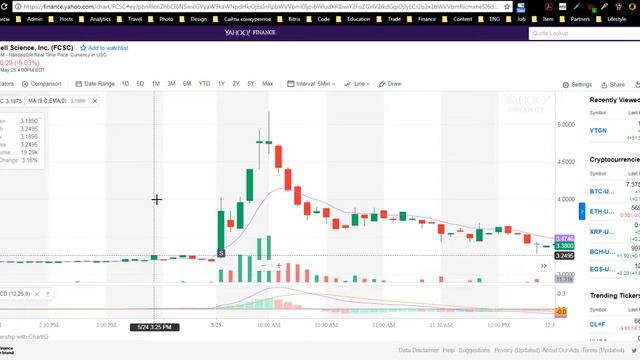Open the Data Disclaimer footer link

[x=418, y=350]
